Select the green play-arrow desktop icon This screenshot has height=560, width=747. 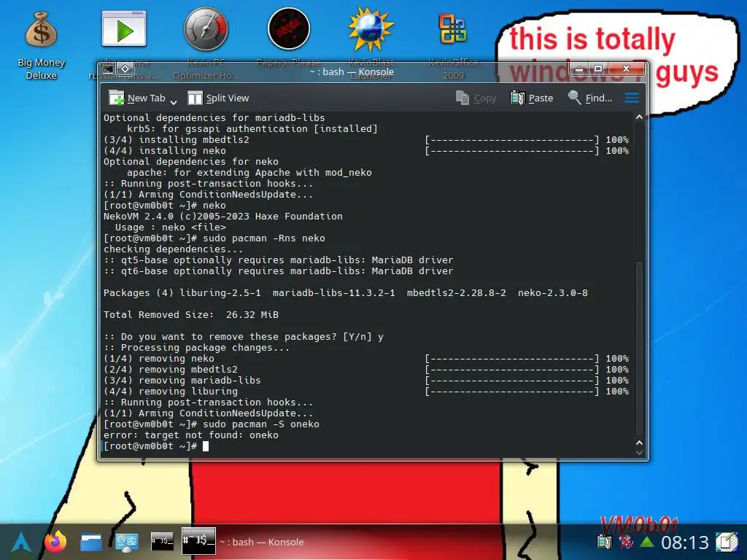pyautogui.click(x=124, y=29)
